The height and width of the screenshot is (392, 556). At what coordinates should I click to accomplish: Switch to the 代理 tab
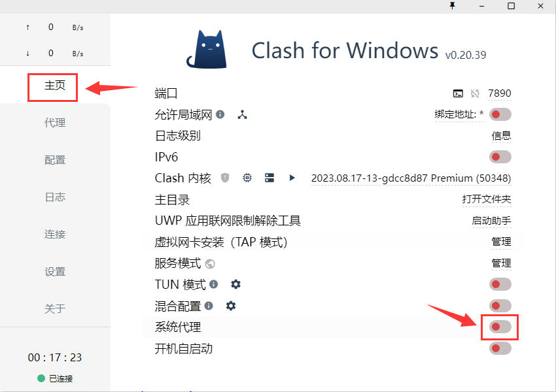(55, 123)
